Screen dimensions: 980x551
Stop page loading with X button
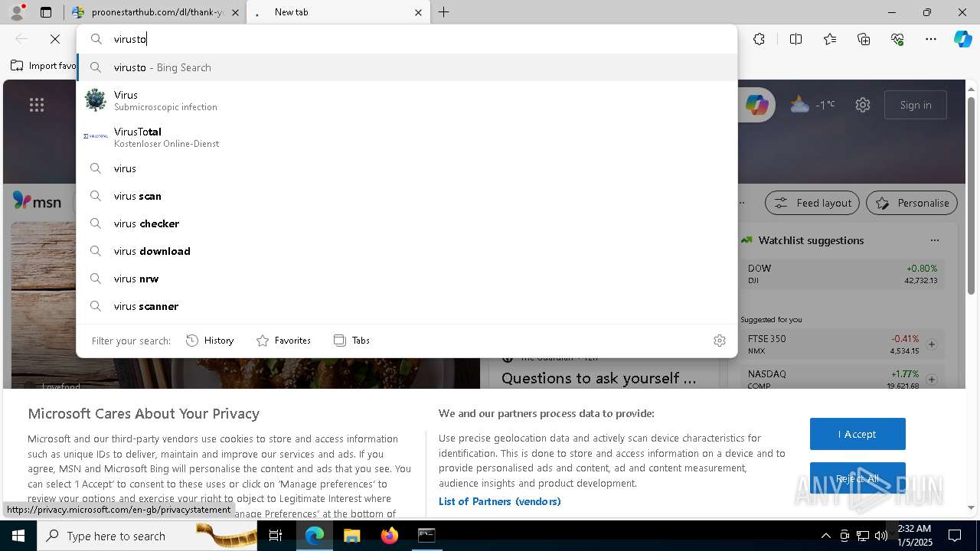55,39
